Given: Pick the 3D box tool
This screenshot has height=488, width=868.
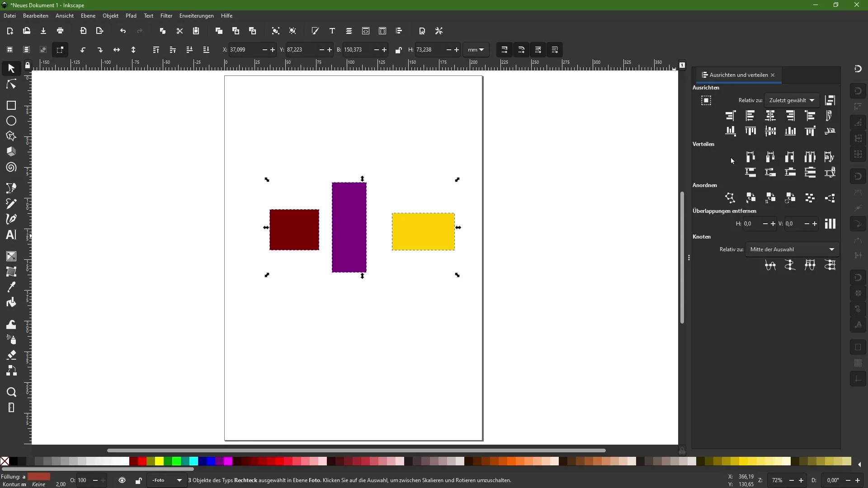Looking at the screenshot, I should pos(11,152).
